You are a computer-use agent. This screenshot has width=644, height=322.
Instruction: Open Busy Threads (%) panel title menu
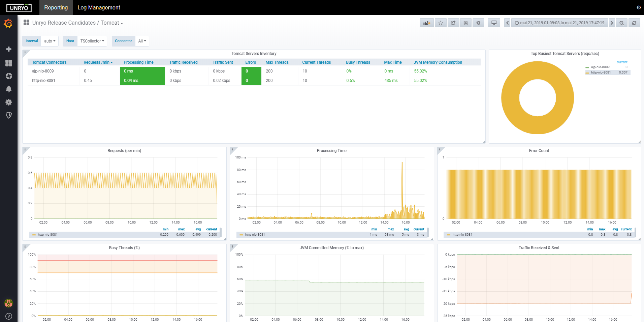click(x=124, y=248)
